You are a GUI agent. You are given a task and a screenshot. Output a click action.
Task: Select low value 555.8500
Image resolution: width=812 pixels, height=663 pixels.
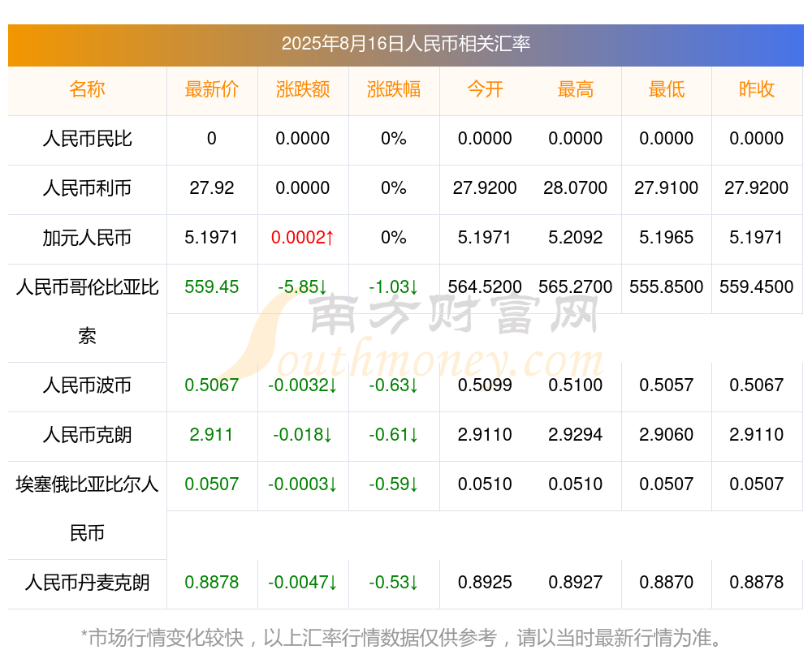click(x=667, y=286)
